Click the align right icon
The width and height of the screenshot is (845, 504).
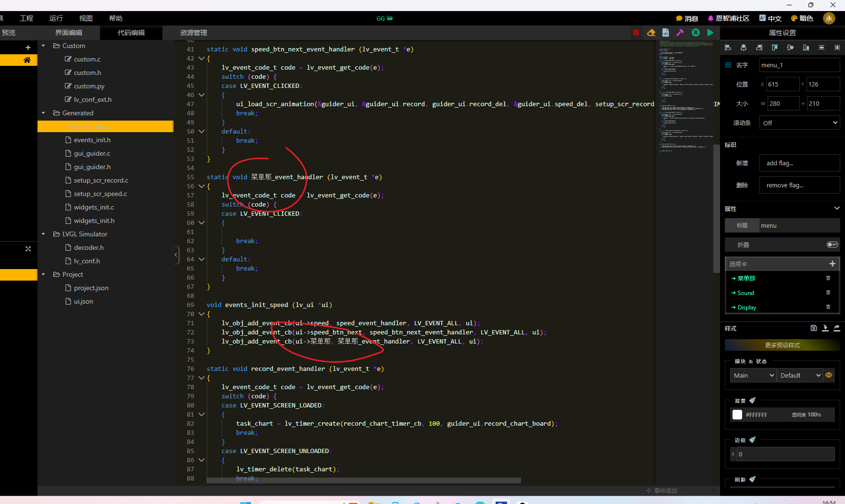[x=759, y=48]
